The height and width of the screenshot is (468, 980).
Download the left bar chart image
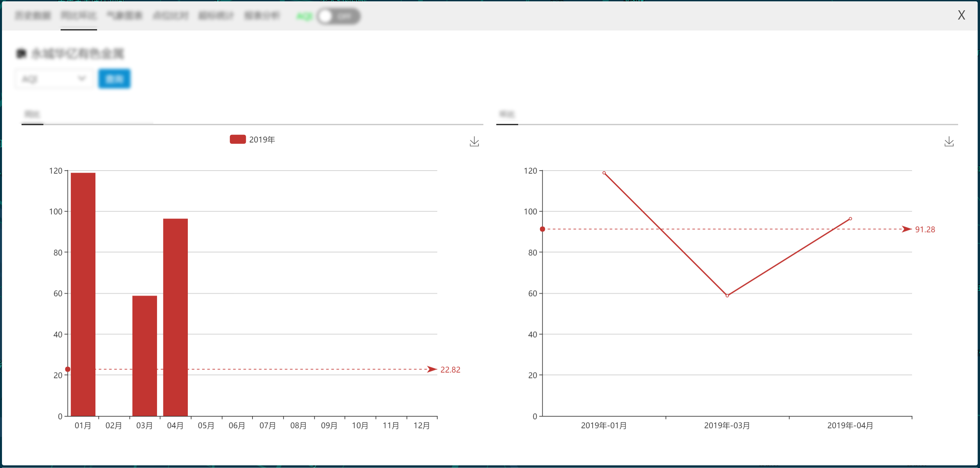pos(474,142)
